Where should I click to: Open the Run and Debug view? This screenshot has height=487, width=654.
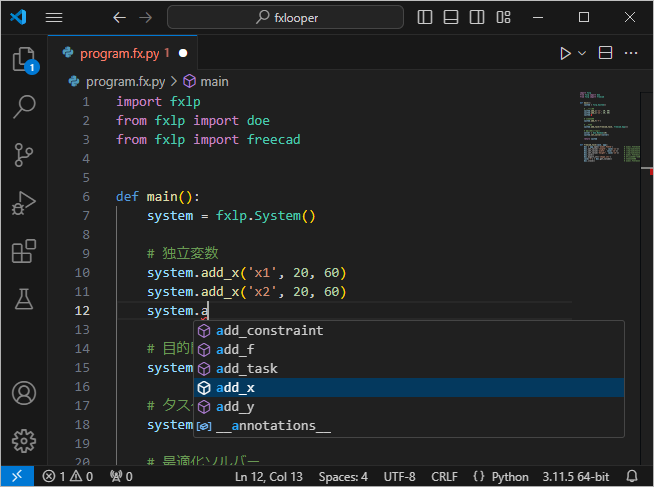click(x=24, y=202)
